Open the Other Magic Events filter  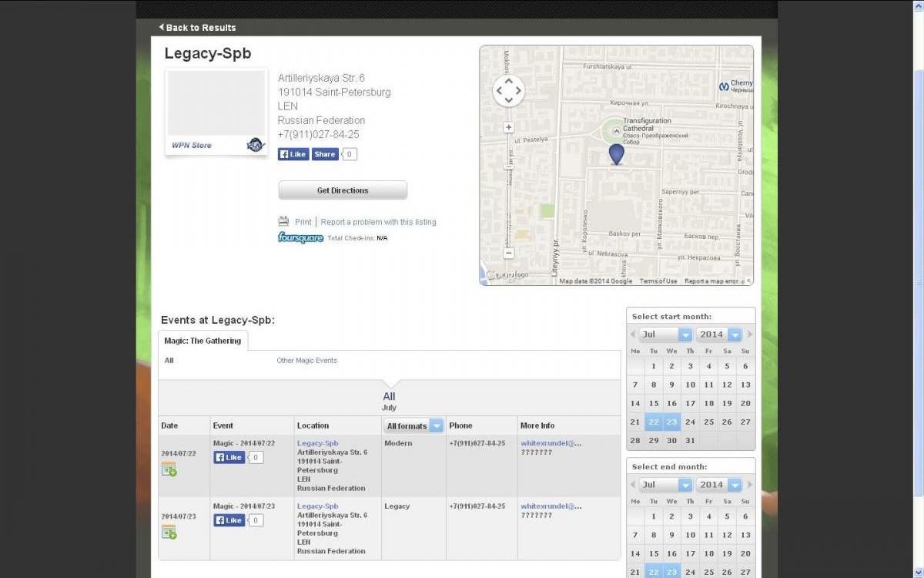click(x=306, y=361)
